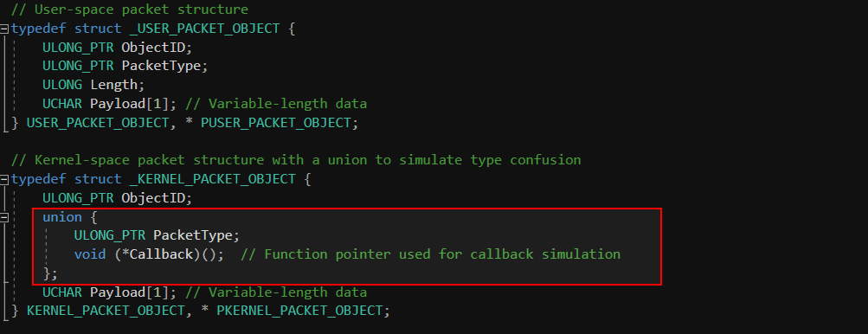Screen dimensions: 868x334
Task: Collapse the union block outline toggle
Action: [4, 217]
